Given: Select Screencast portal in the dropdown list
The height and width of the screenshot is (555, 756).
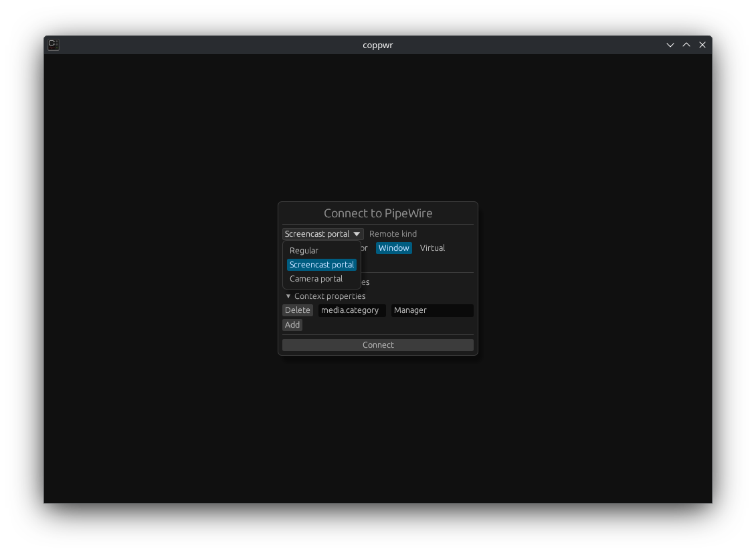Looking at the screenshot, I should point(322,265).
